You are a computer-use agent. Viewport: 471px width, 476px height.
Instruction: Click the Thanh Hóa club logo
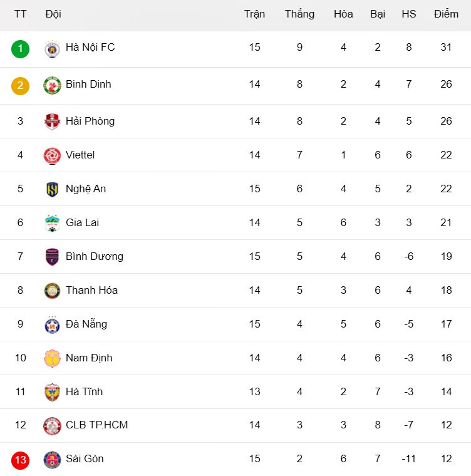[x=52, y=291]
